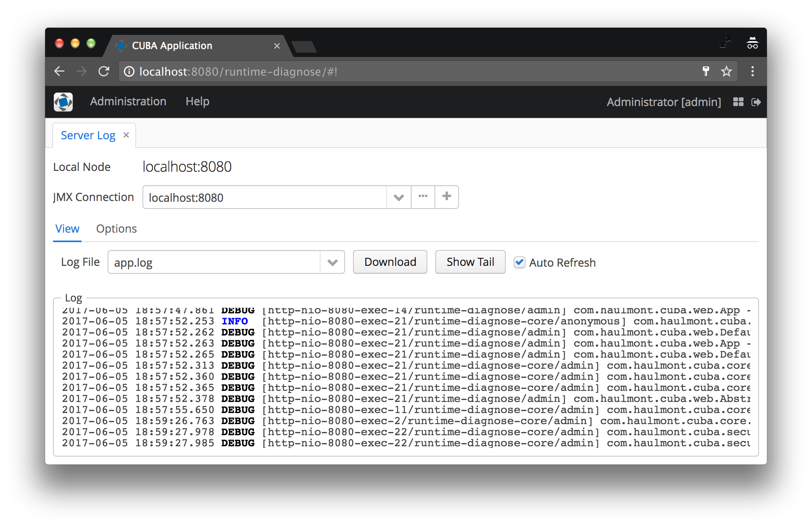Switch to the Server Log tab
The height and width of the screenshot is (527, 812).
click(x=88, y=135)
